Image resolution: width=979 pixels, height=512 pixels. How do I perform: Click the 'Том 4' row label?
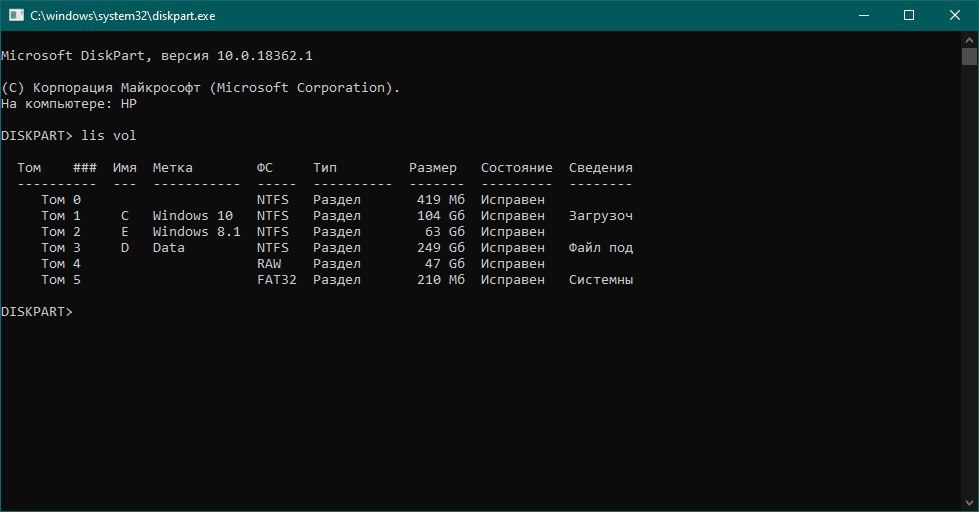click(x=61, y=263)
